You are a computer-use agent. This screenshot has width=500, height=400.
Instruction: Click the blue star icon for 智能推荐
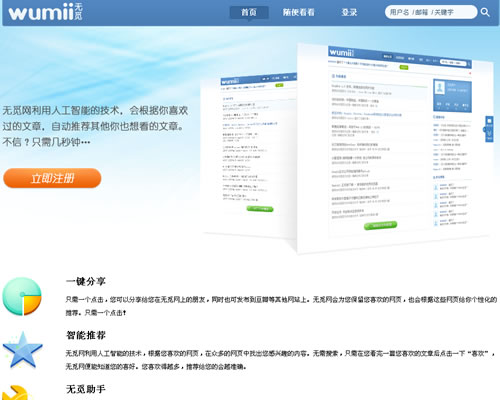pyautogui.click(x=23, y=350)
